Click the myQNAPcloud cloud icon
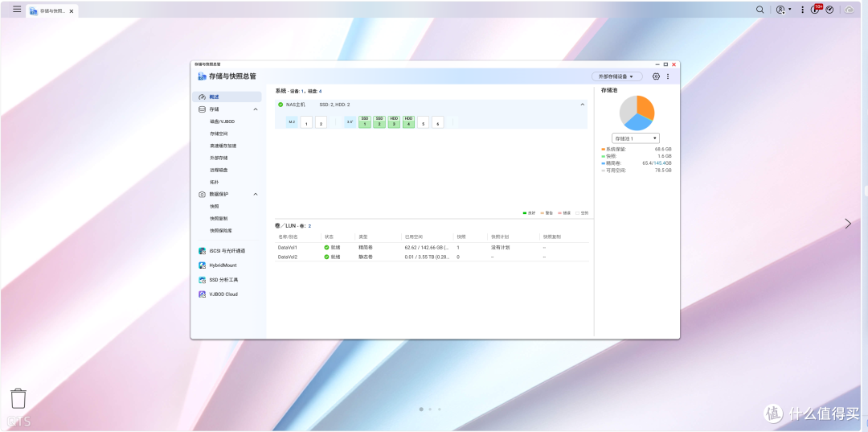 click(849, 10)
